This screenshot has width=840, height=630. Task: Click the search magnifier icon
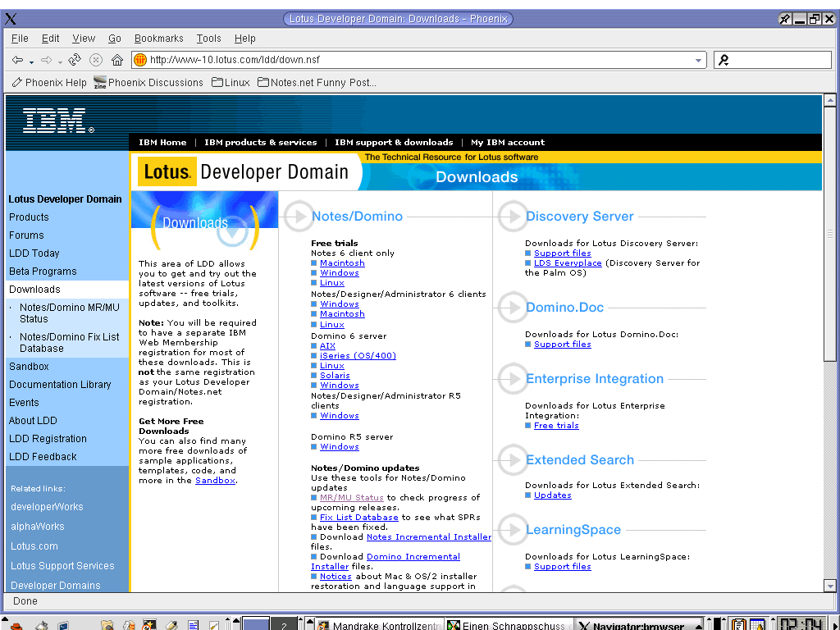click(x=724, y=60)
